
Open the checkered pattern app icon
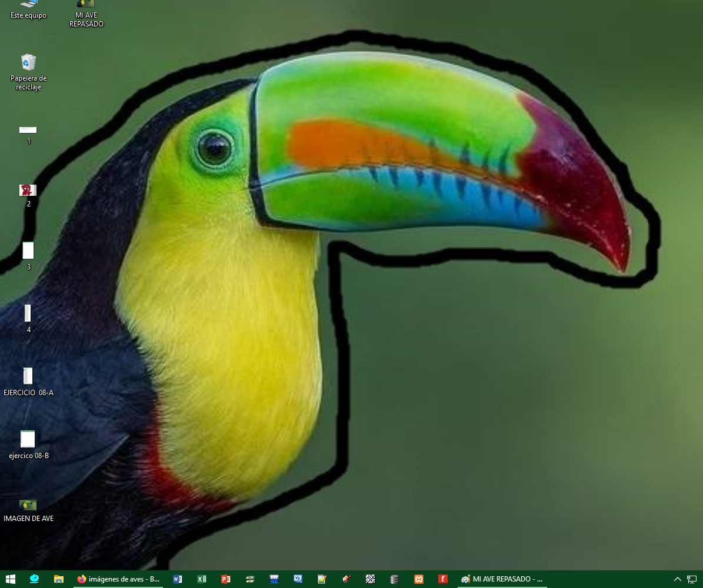(370, 579)
